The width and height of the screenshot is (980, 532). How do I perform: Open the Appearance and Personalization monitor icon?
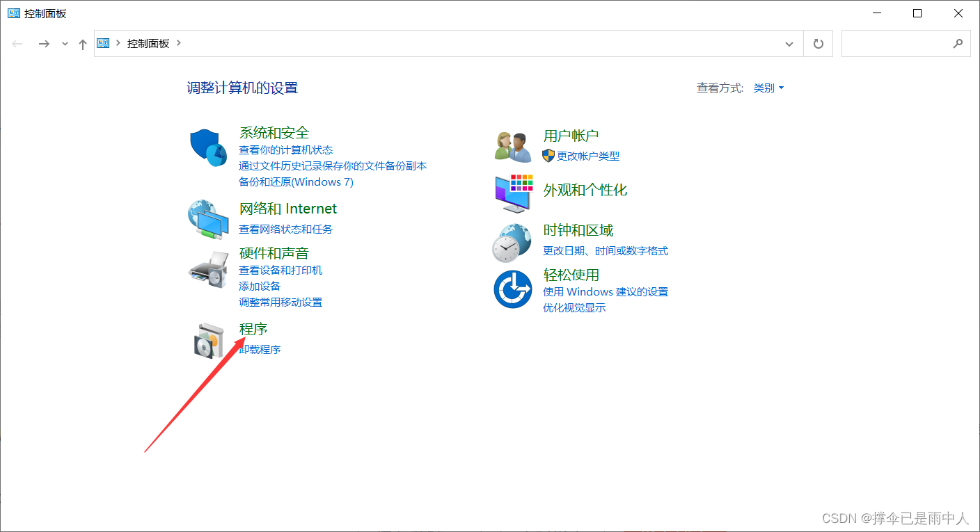(x=514, y=193)
